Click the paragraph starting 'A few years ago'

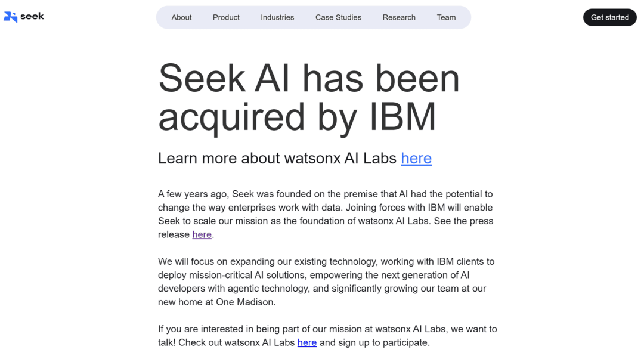pos(326,214)
